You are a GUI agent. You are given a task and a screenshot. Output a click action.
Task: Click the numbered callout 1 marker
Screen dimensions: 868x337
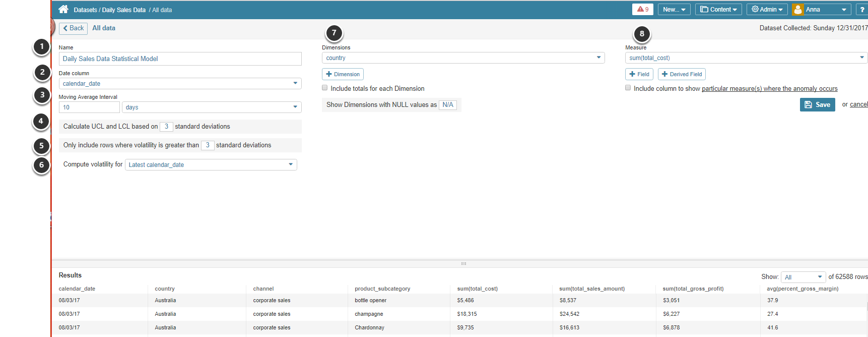tap(42, 46)
